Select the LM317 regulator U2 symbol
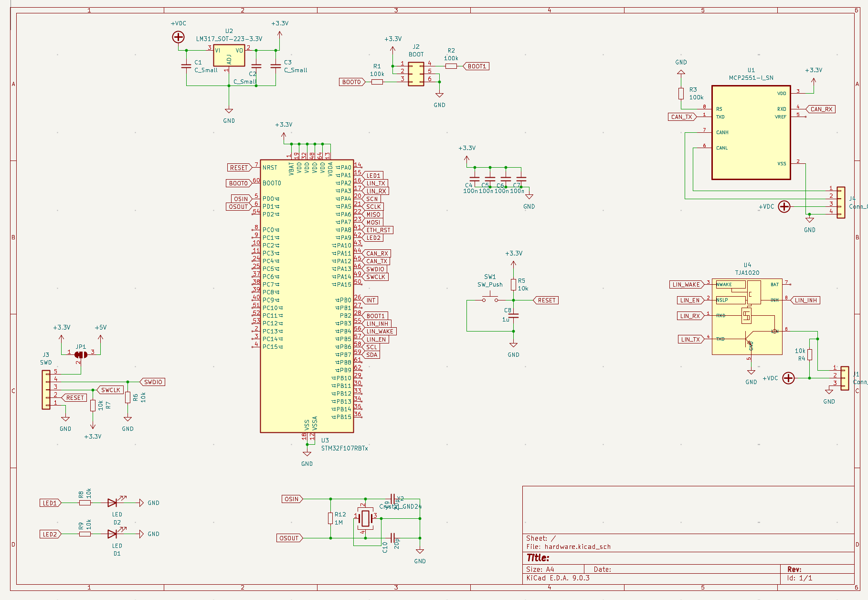Viewport: 868px width, 600px height. click(229, 55)
